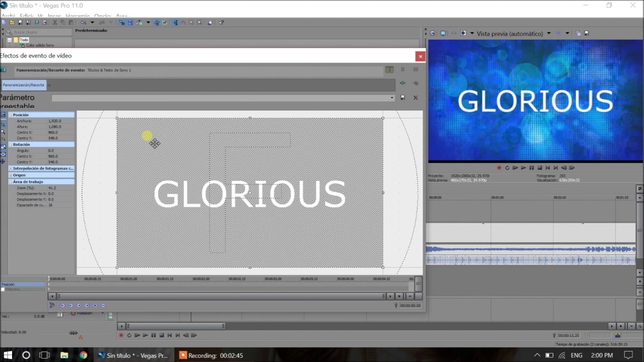The image size is (644, 362).
Task: Click Save Snapshot to File icon
Action: point(587,33)
